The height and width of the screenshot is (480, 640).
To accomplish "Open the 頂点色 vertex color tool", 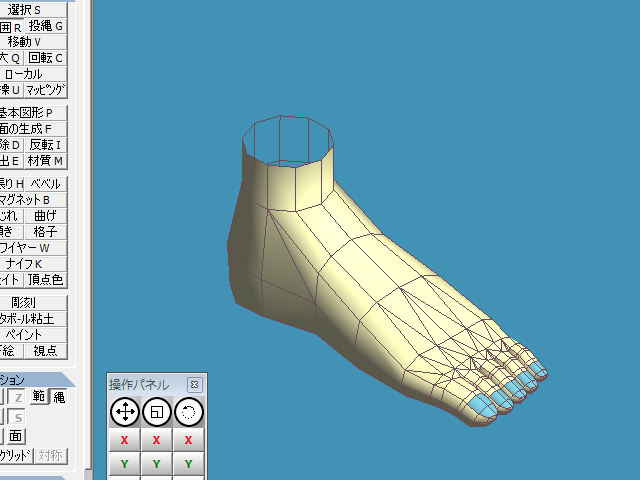I will click(46, 280).
